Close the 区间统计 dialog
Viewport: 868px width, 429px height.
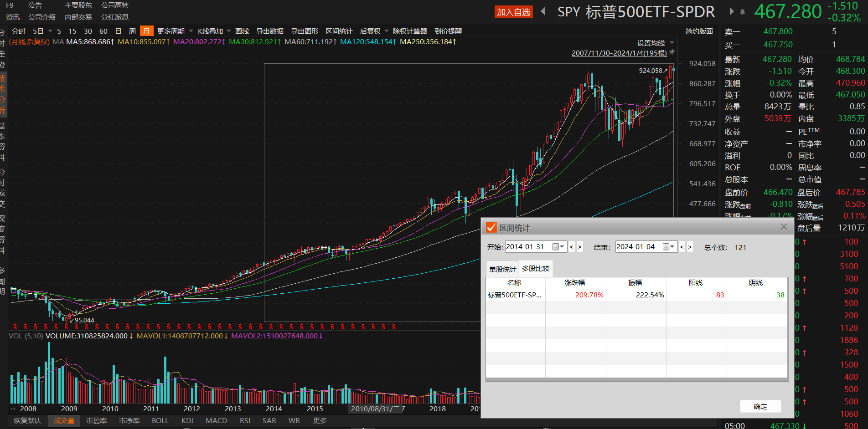pyautogui.click(x=784, y=227)
